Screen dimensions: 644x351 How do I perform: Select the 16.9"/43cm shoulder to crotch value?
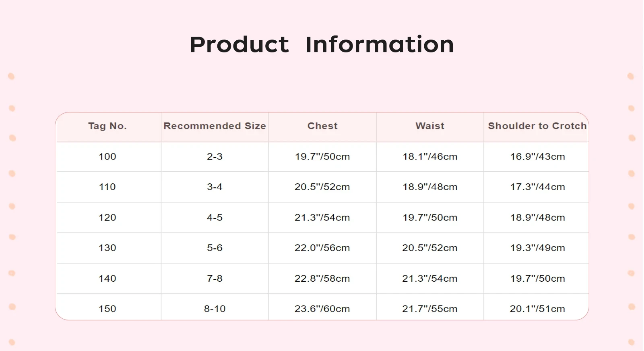[x=537, y=157]
